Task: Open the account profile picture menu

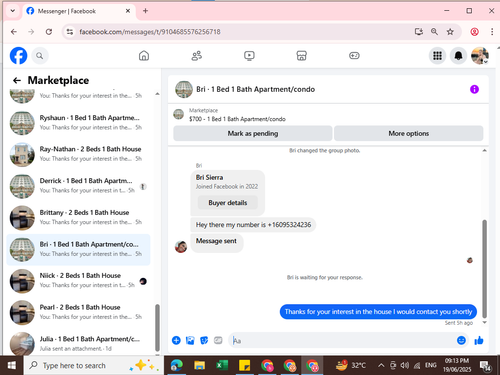Action: point(480,56)
